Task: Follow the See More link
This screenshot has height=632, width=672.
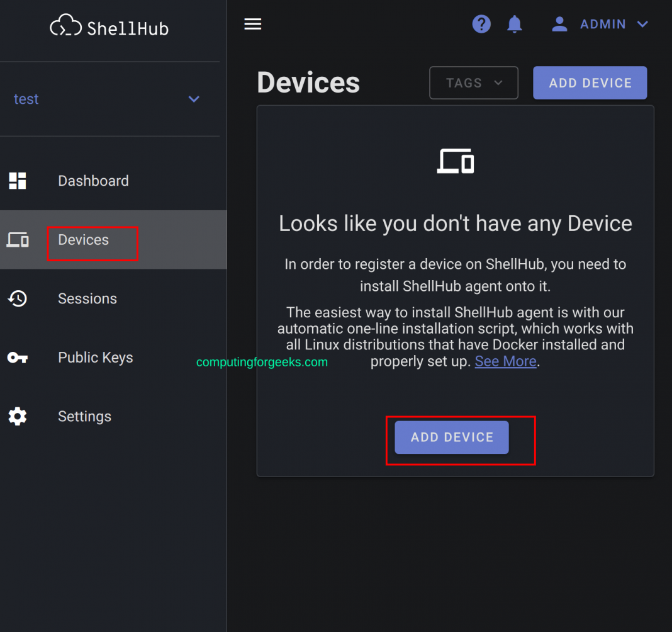Action: click(x=505, y=361)
